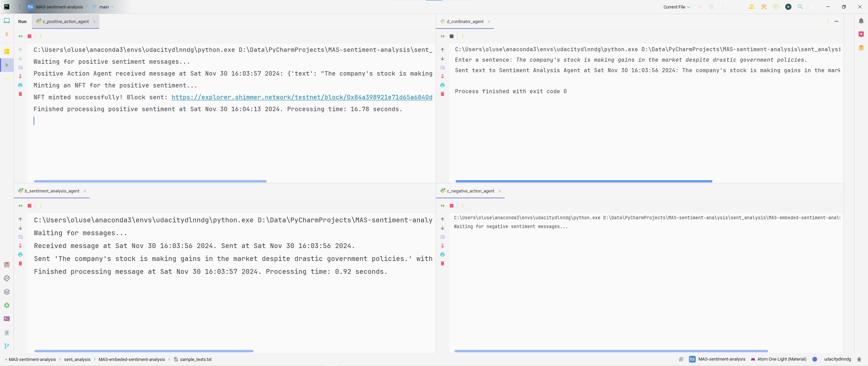Screen dimensions: 868x366
Task: Open the Git tool window
Action: point(7,346)
